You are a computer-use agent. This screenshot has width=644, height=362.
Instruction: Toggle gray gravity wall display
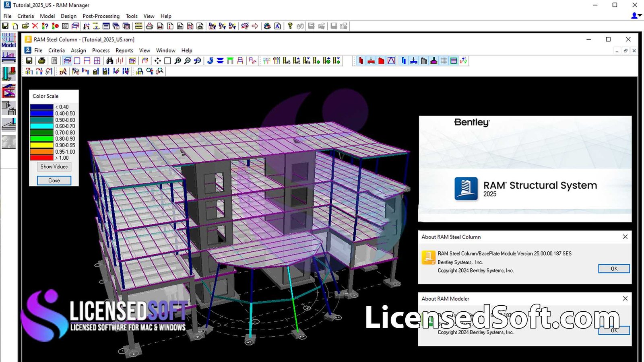pyautogui.click(x=424, y=61)
